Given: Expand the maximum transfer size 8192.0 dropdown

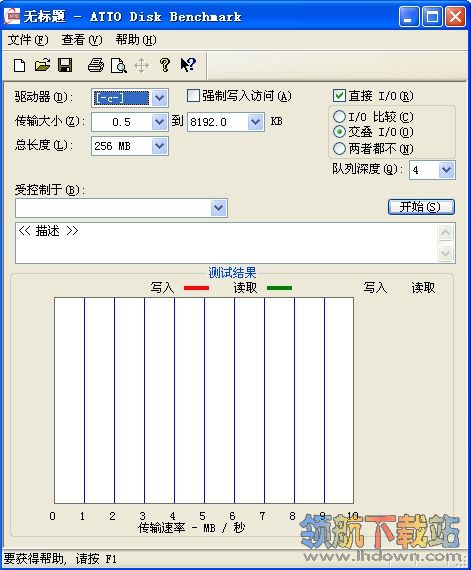Looking at the screenshot, I should click(x=255, y=122).
